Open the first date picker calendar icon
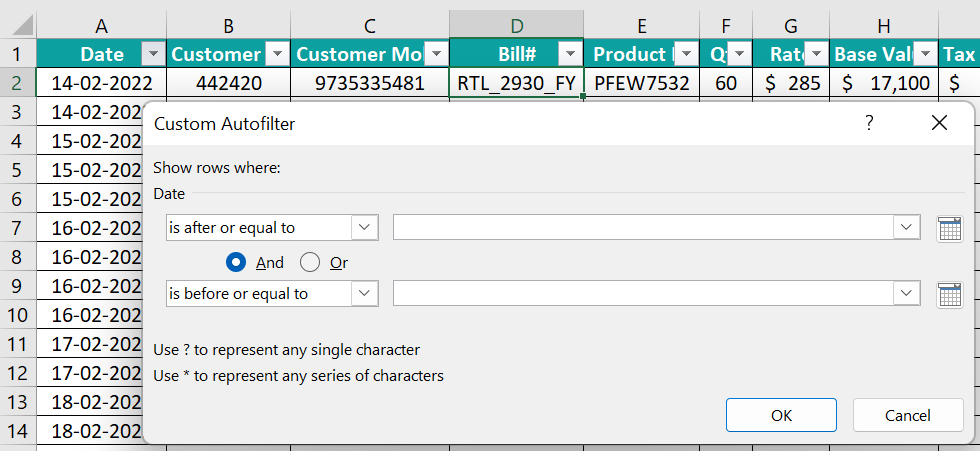980x451 pixels. [x=949, y=229]
